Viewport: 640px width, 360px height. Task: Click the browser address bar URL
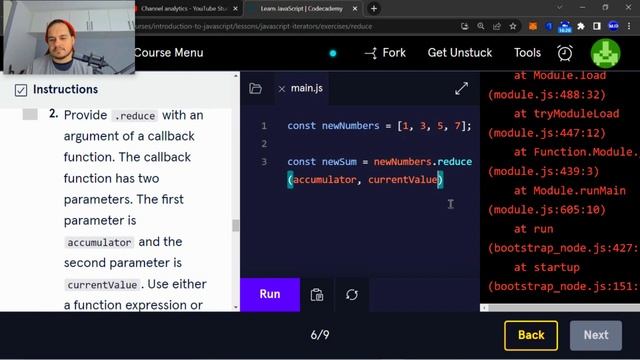(x=254, y=27)
